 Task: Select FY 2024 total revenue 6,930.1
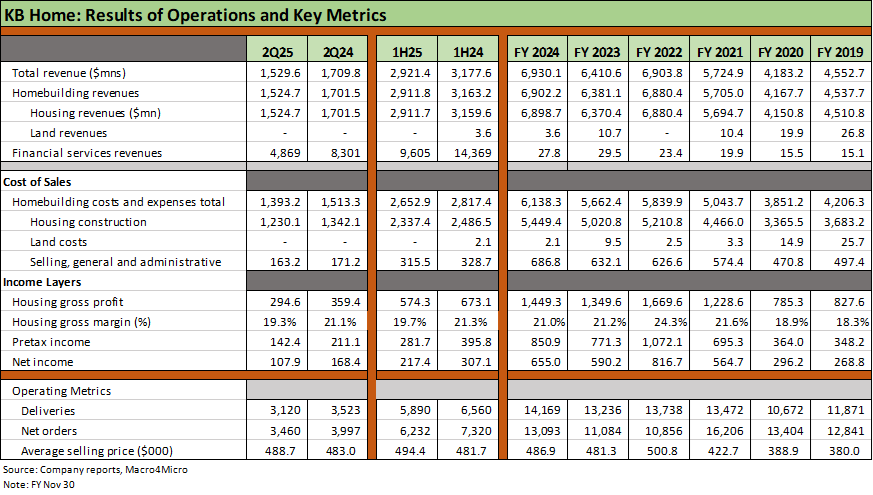pyautogui.click(x=541, y=73)
